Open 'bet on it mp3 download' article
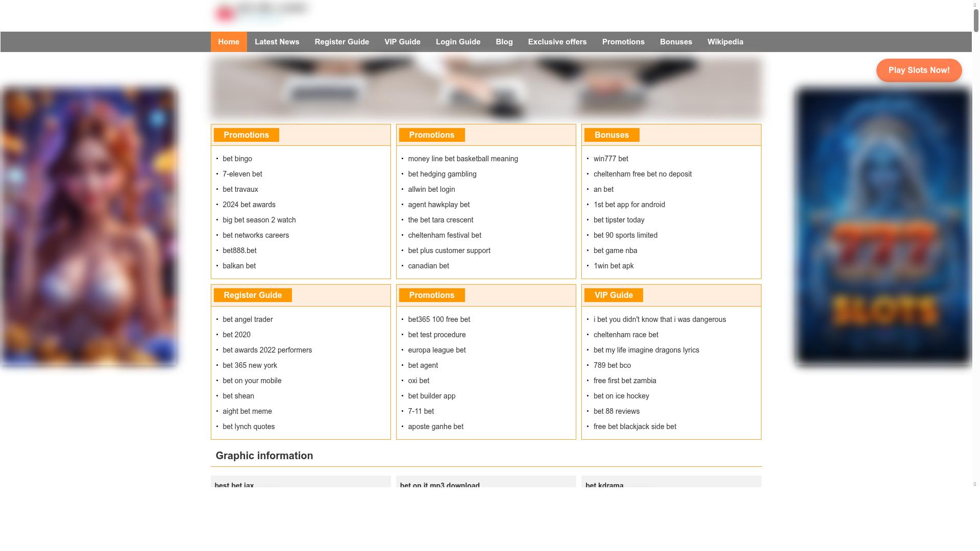 pyautogui.click(x=439, y=485)
